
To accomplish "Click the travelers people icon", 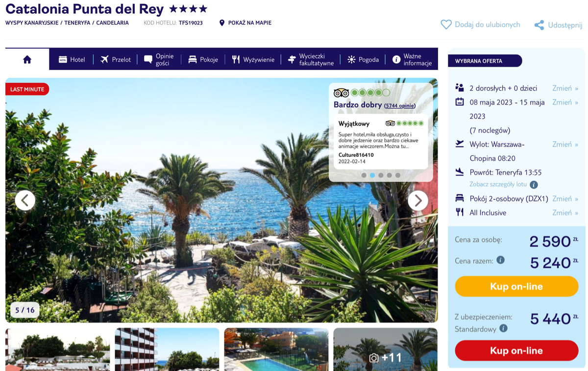I will 459,88.
